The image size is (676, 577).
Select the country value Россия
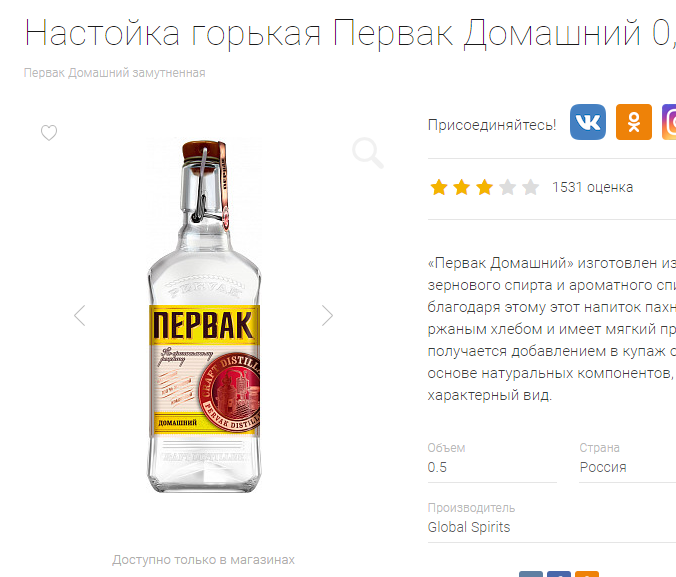[x=603, y=467]
